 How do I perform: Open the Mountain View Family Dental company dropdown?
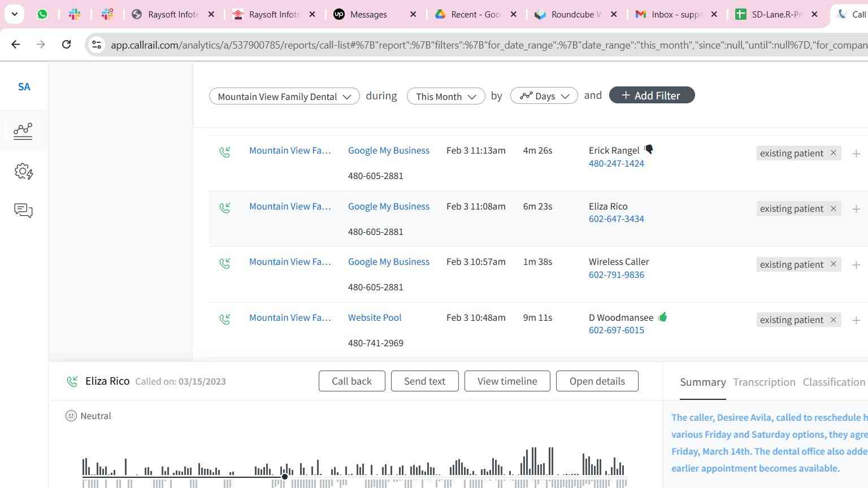[x=284, y=97]
